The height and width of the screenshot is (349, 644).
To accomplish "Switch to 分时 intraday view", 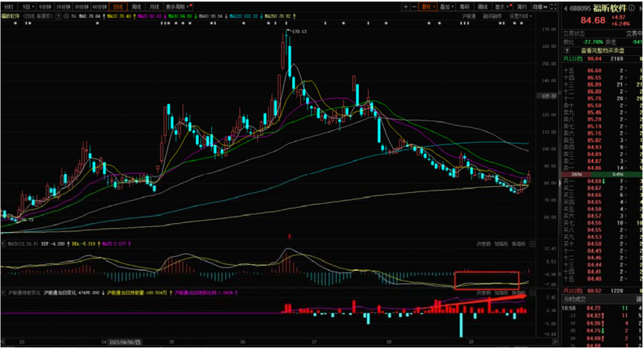I will (x=10, y=7).
